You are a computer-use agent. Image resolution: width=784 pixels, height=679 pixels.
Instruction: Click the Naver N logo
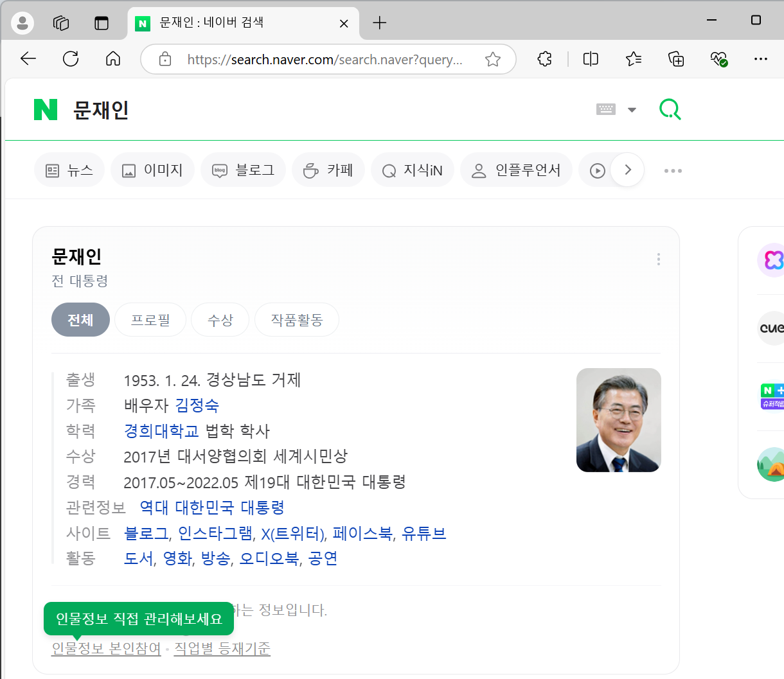46,110
